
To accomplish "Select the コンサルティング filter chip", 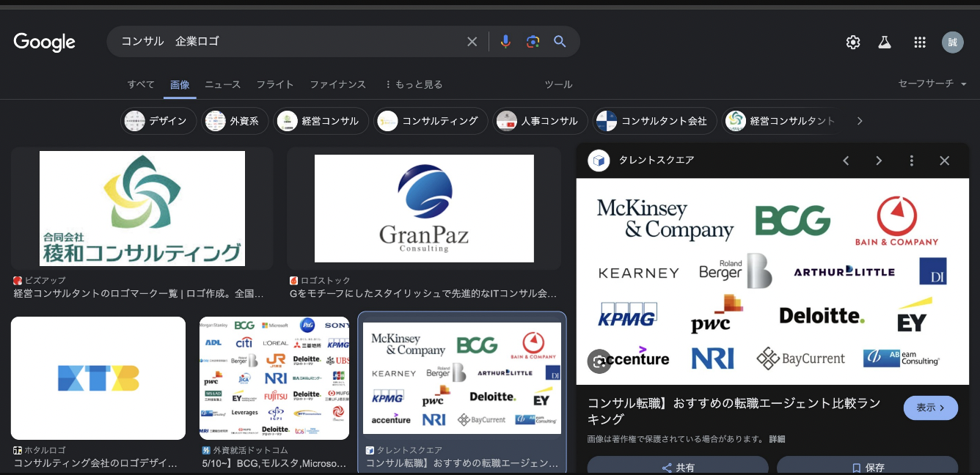I will [x=431, y=121].
